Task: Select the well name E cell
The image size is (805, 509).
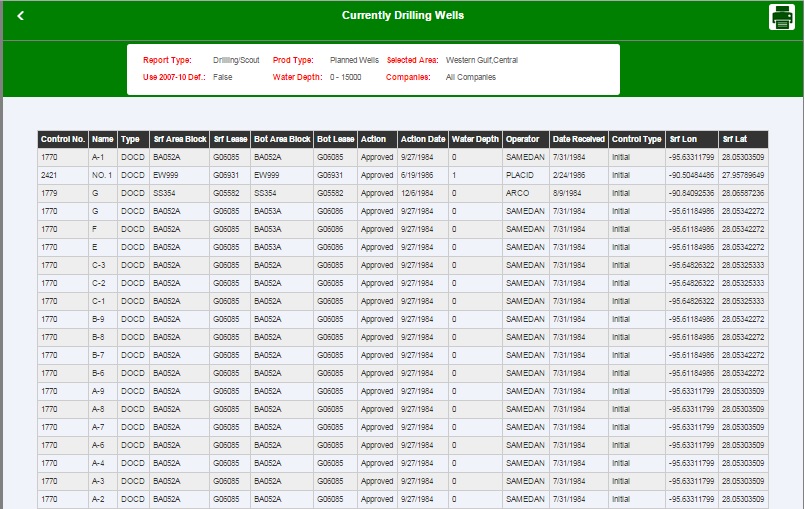Action: click(x=103, y=247)
